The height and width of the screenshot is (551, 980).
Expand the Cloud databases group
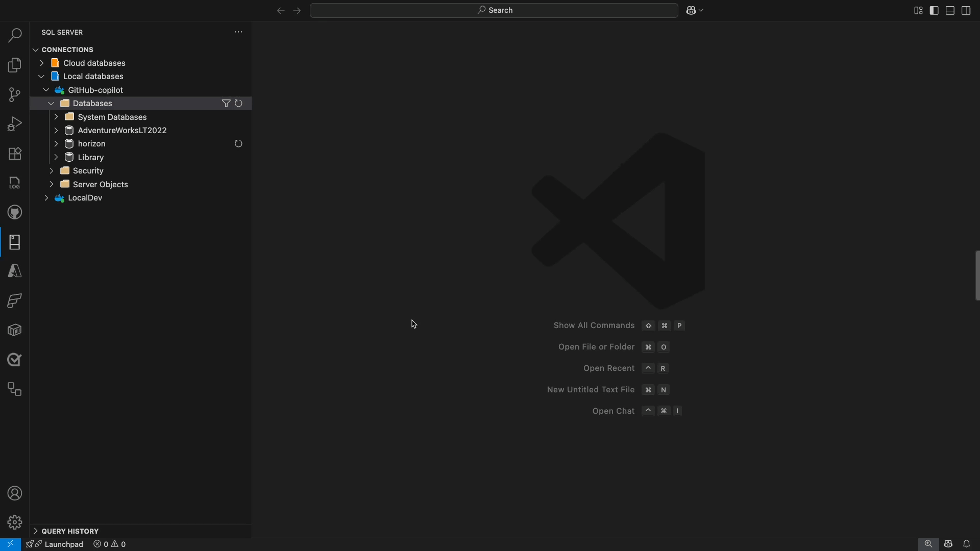pos(42,63)
